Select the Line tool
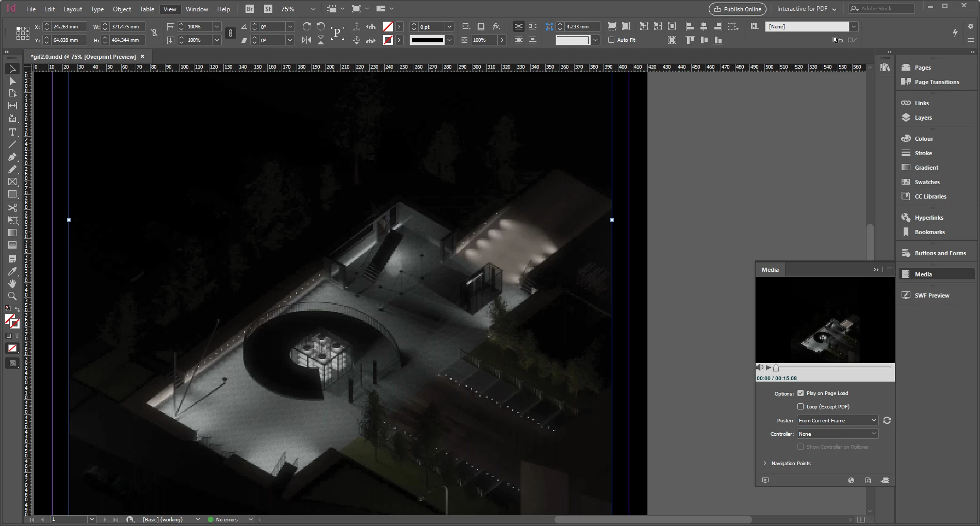This screenshot has width=980, height=526. pyautogui.click(x=12, y=144)
